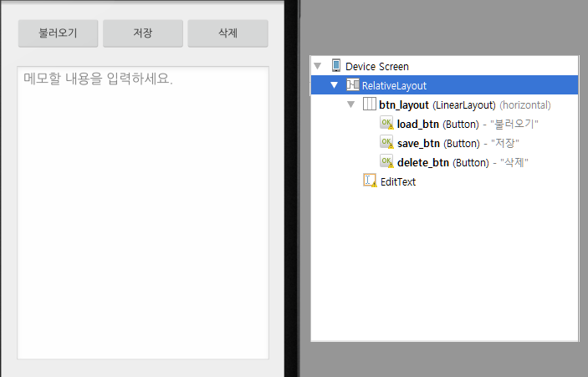The image size is (588, 377).
Task: Click the delete_btn button icon
Action: point(386,161)
